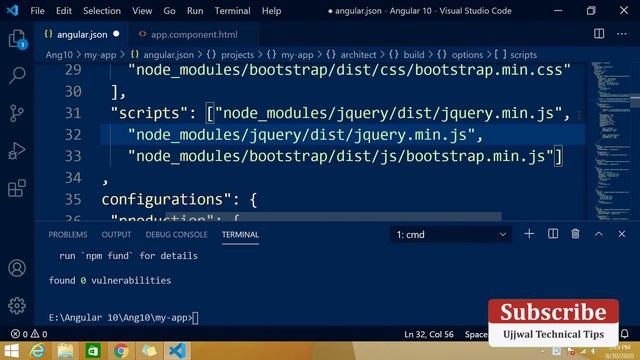Open the Extensions view
This screenshot has width=640, height=360.
tap(17, 188)
